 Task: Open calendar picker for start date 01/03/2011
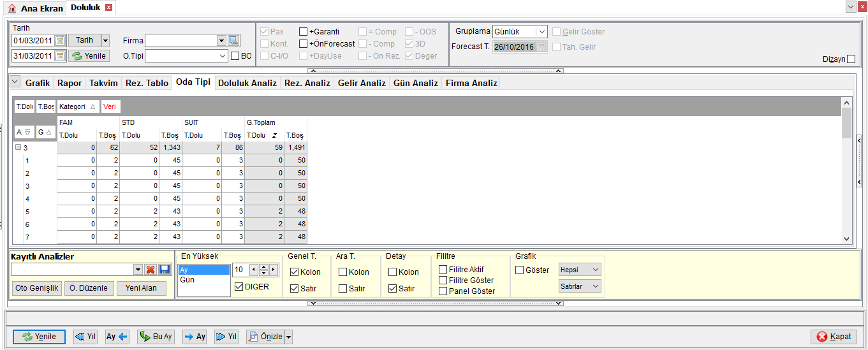pos(60,40)
